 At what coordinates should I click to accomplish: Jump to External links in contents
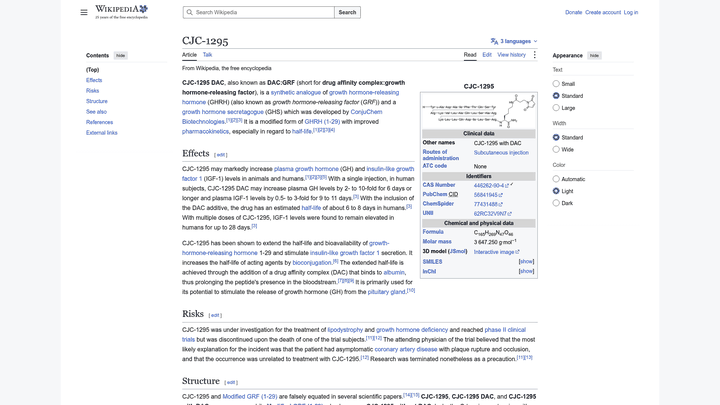pos(101,133)
